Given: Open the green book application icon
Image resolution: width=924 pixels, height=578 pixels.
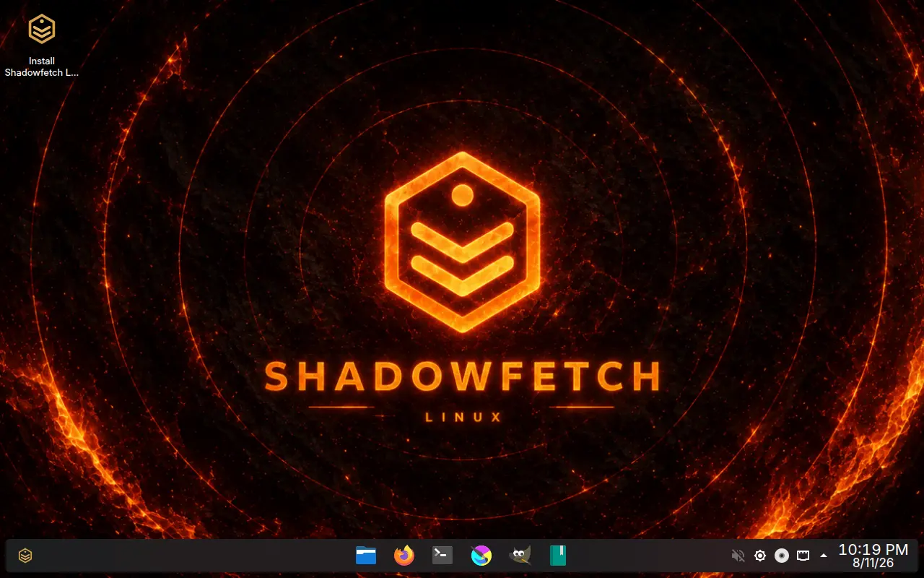Looking at the screenshot, I should coord(558,555).
